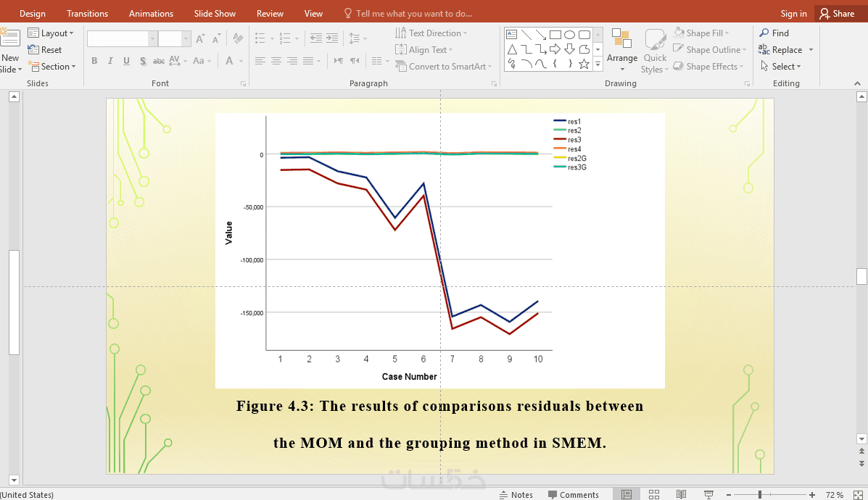Select the Isosceles Triangle shape

pos(512,49)
